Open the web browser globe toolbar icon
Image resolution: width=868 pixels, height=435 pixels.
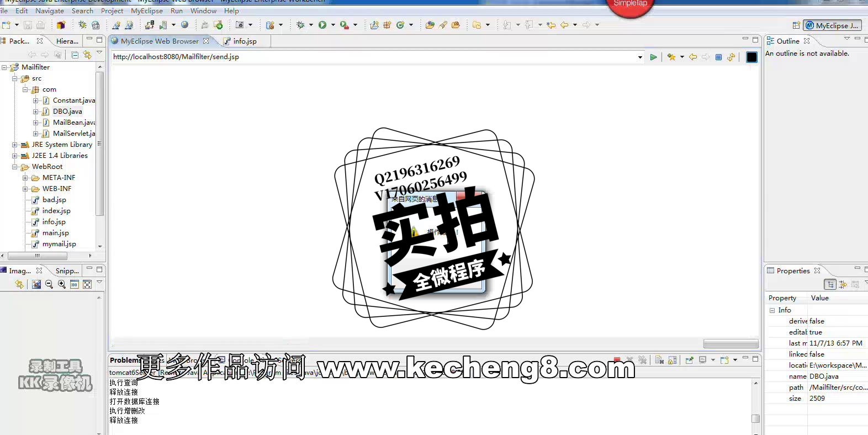pyautogui.click(x=185, y=25)
